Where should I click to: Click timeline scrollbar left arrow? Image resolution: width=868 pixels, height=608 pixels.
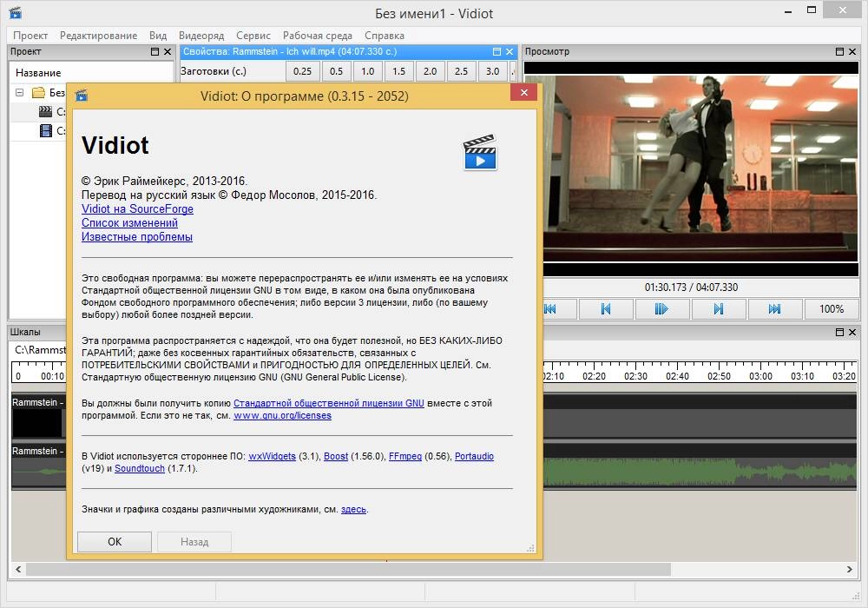18,569
